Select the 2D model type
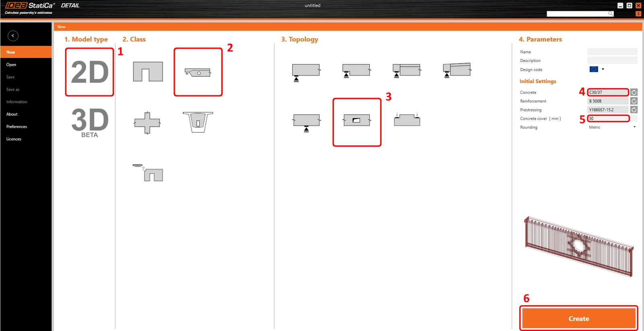Image resolution: width=644 pixels, height=331 pixels. pos(89,72)
